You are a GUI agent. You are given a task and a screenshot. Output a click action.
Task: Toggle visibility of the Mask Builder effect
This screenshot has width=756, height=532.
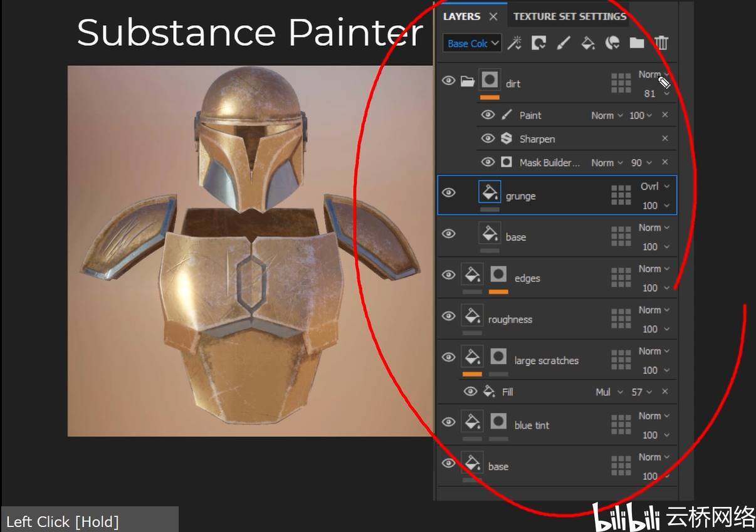coord(488,162)
